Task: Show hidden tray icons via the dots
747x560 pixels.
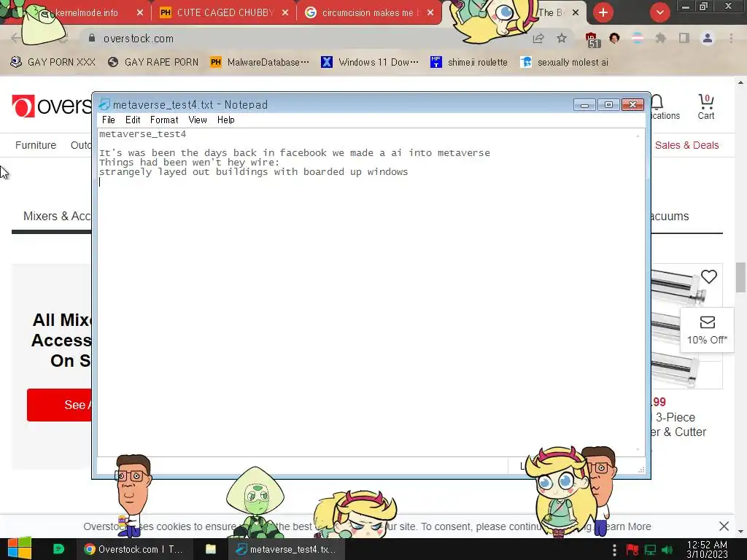Action: click(x=614, y=550)
